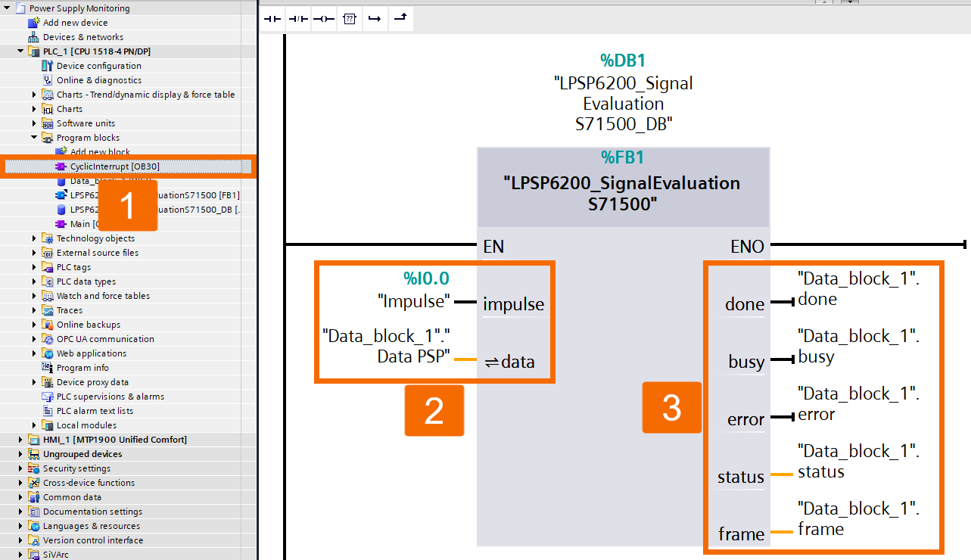Click the Languages & resources icon
The image size is (971, 560).
click(33, 526)
